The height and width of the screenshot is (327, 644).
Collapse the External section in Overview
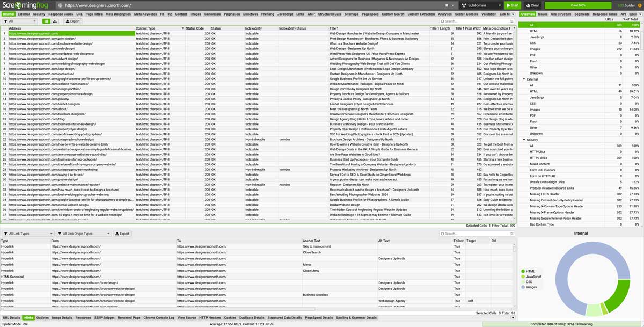[525, 79]
